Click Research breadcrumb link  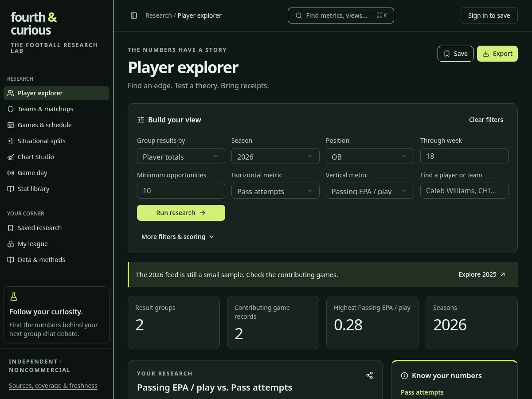point(159,16)
